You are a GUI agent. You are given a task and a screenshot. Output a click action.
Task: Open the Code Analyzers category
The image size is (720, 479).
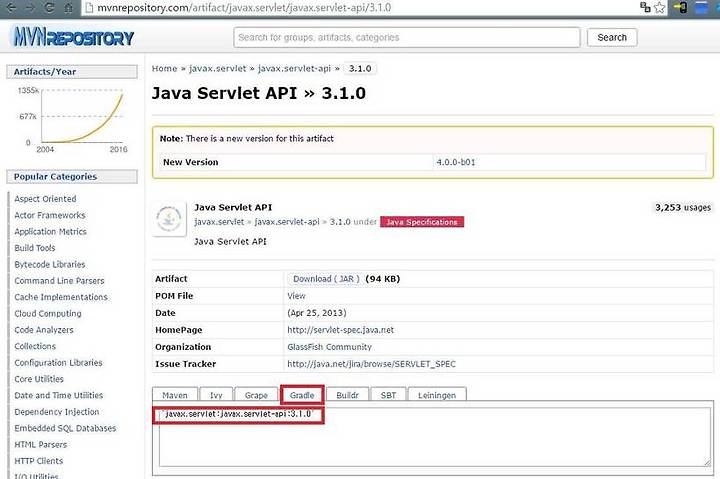tap(44, 330)
